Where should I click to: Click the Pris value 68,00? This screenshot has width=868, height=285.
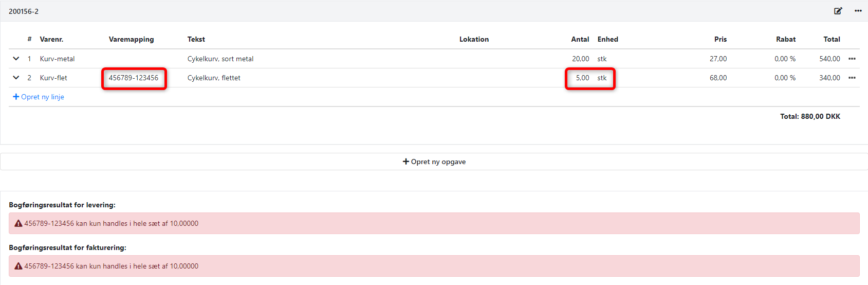pyautogui.click(x=718, y=78)
